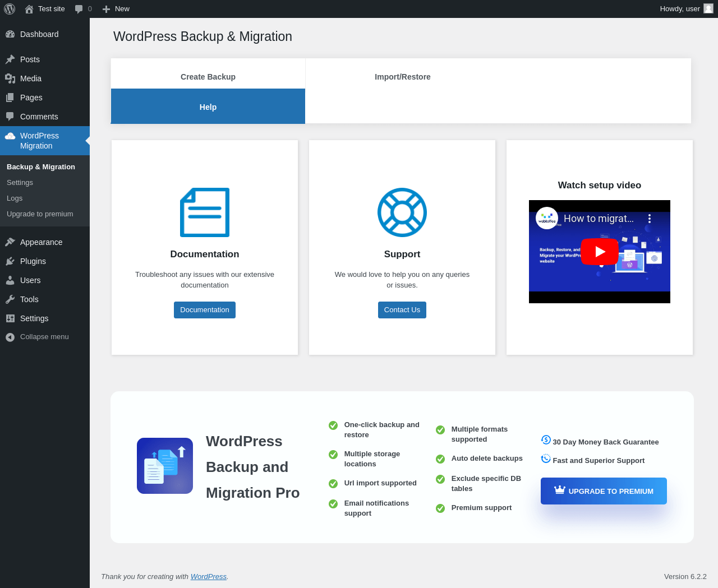Click the 'Auto delete backups' feature text
This screenshot has width=718, height=588.
487,459
